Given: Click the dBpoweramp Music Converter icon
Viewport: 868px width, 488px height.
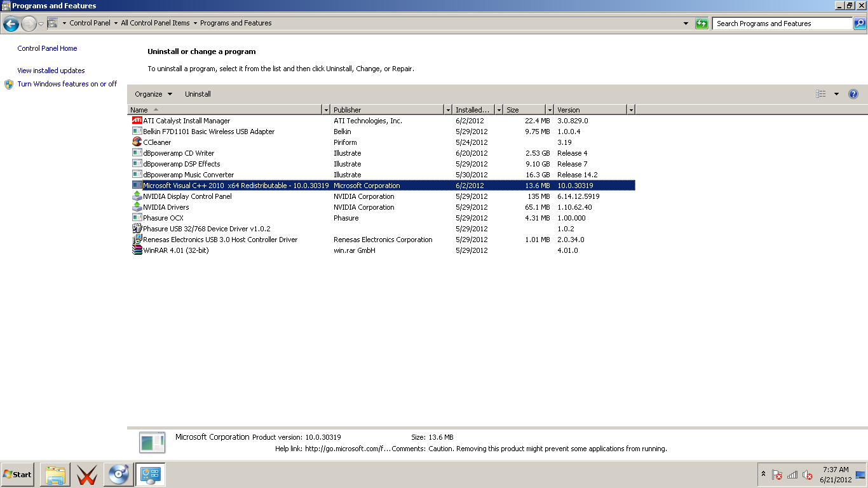Looking at the screenshot, I should 137,175.
